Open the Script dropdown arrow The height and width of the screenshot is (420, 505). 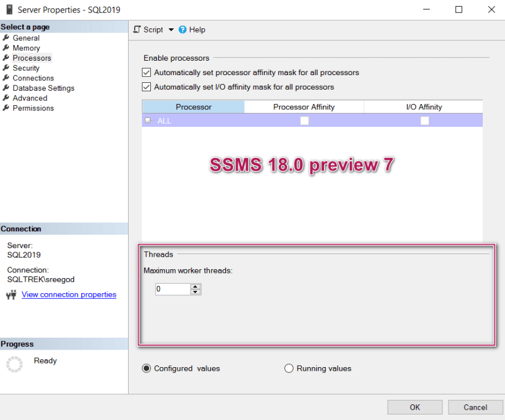[x=170, y=29]
